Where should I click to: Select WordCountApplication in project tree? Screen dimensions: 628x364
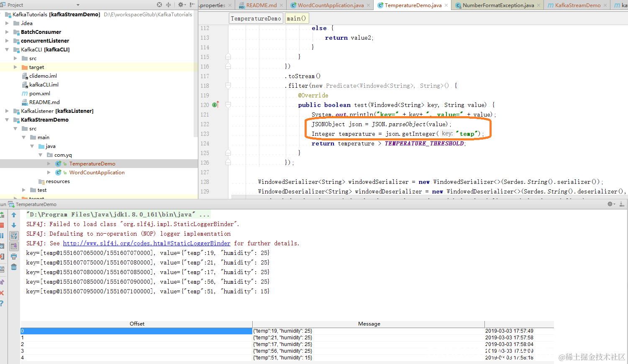point(97,173)
